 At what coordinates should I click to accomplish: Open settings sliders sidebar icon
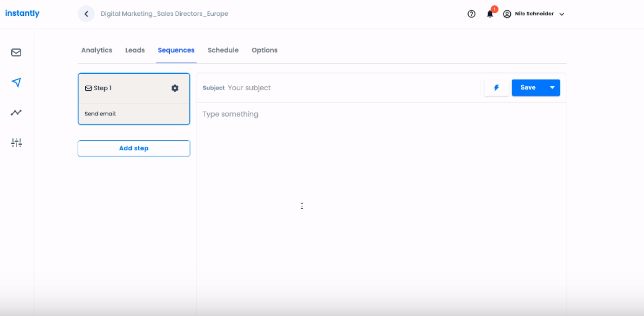17,143
